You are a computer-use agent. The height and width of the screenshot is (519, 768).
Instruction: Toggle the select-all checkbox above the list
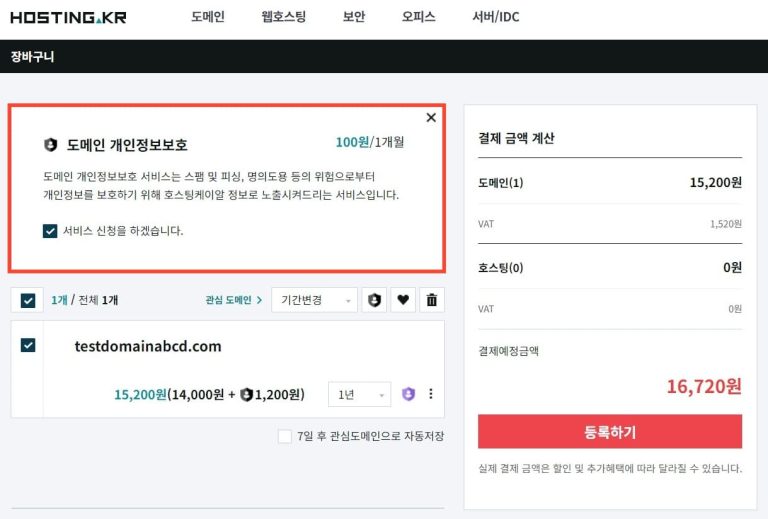28,300
